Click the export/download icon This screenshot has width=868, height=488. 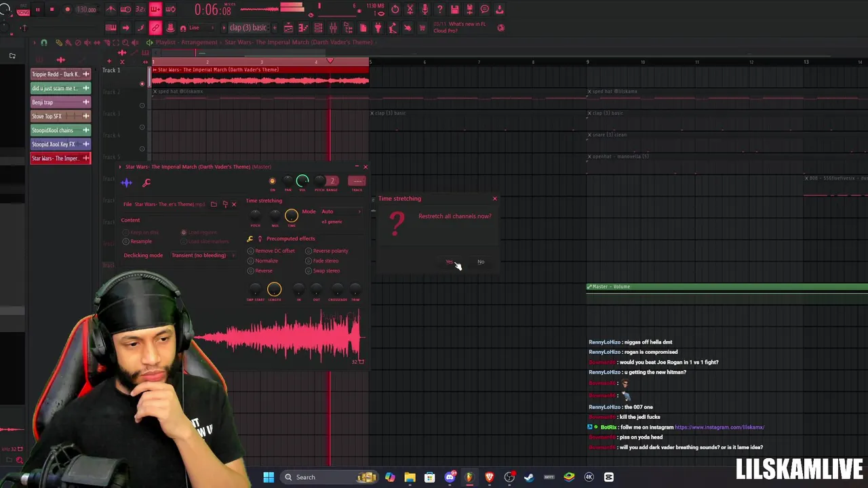pos(499,9)
